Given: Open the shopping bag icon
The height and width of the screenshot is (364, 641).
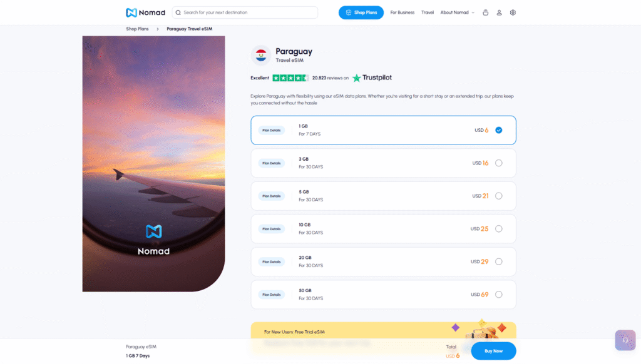Looking at the screenshot, I should tap(485, 13).
